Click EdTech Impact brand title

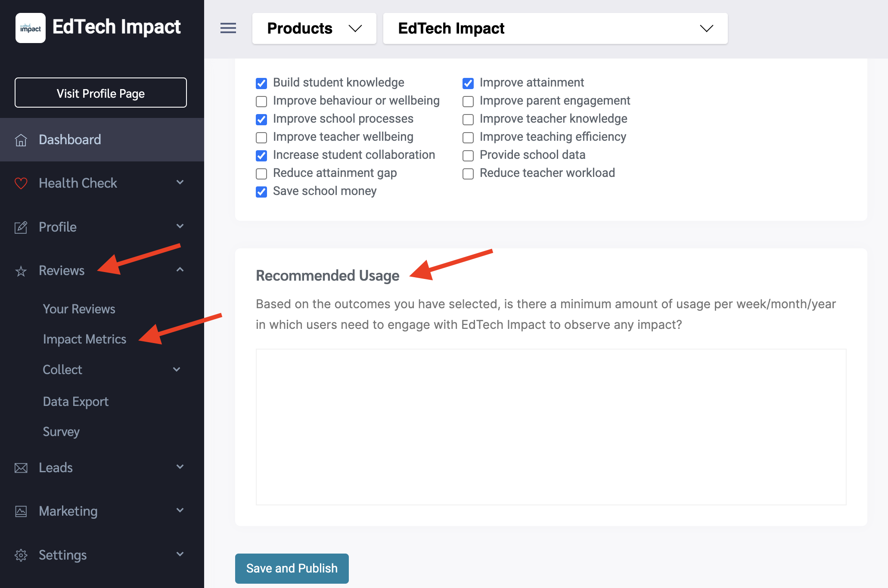pyautogui.click(x=116, y=27)
